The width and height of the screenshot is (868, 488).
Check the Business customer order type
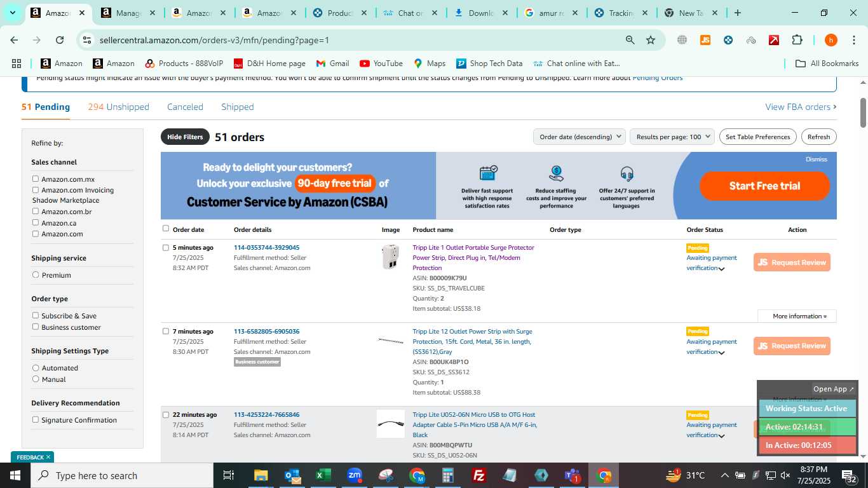tap(36, 327)
